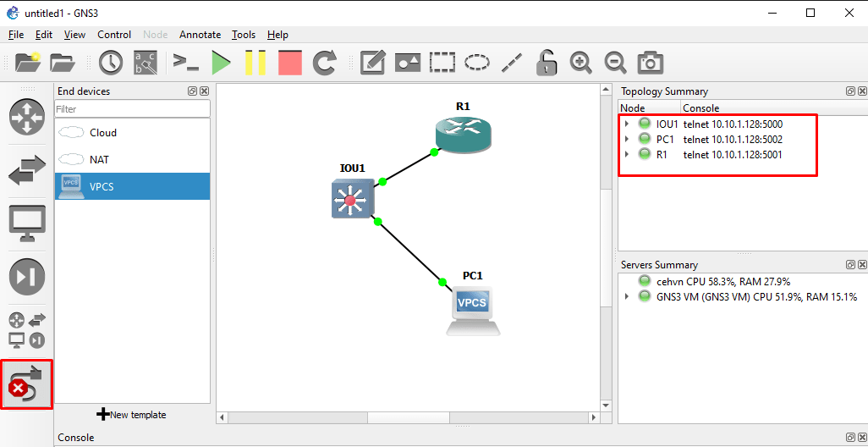
Task: Click the Node column header
Action: click(x=649, y=108)
